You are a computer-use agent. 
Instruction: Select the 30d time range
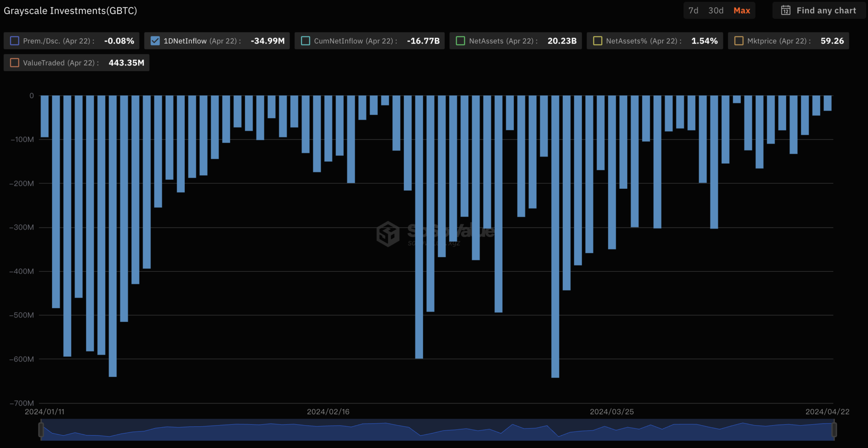[716, 11]
